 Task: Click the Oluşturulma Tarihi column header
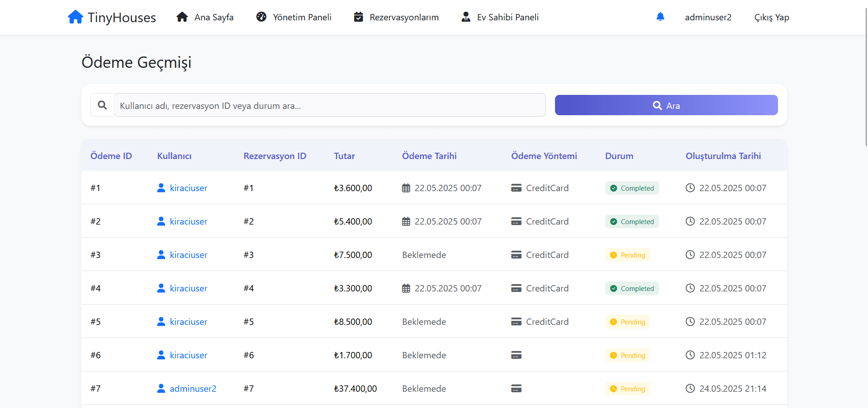[723, 156]
